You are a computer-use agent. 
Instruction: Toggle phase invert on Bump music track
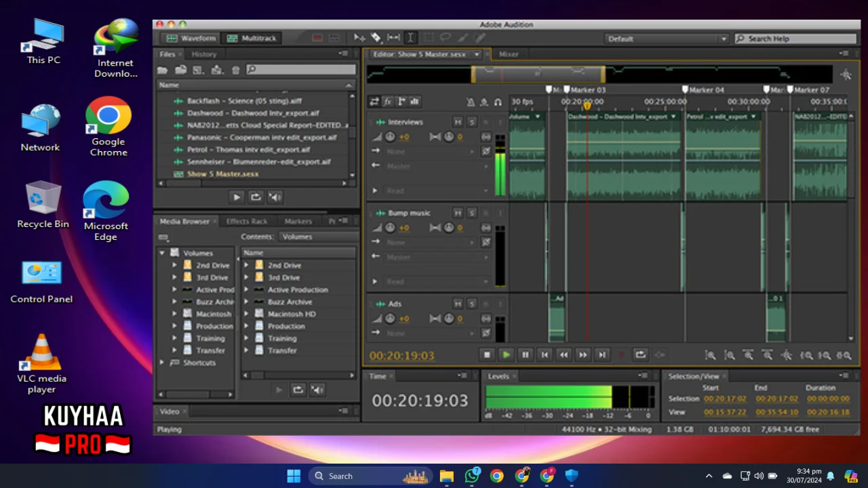click(x=486, y=242)
